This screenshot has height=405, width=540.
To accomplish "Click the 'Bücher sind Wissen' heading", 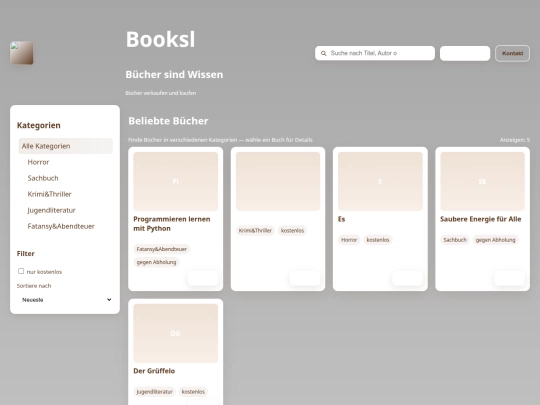I will [174, 74].
